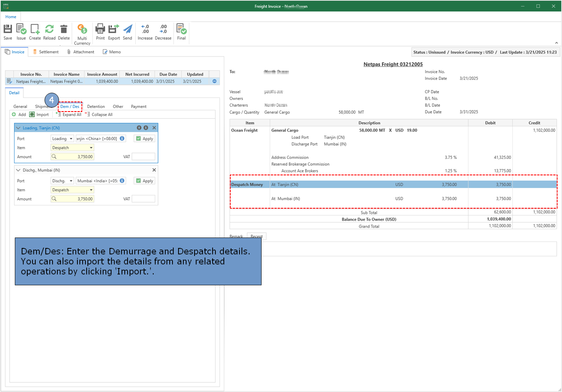Click the Increase decimal places icon
562x392 pixels.
[x=145, y=32]
